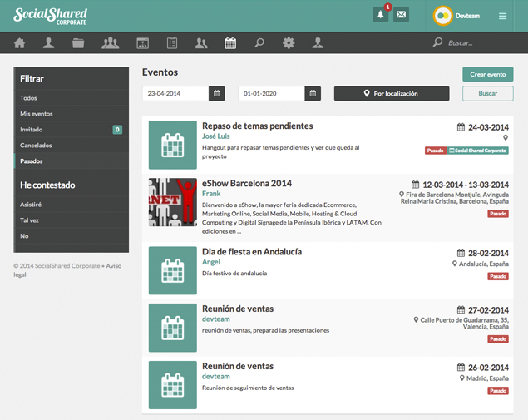Filter by No response

[x=71, y=236]
